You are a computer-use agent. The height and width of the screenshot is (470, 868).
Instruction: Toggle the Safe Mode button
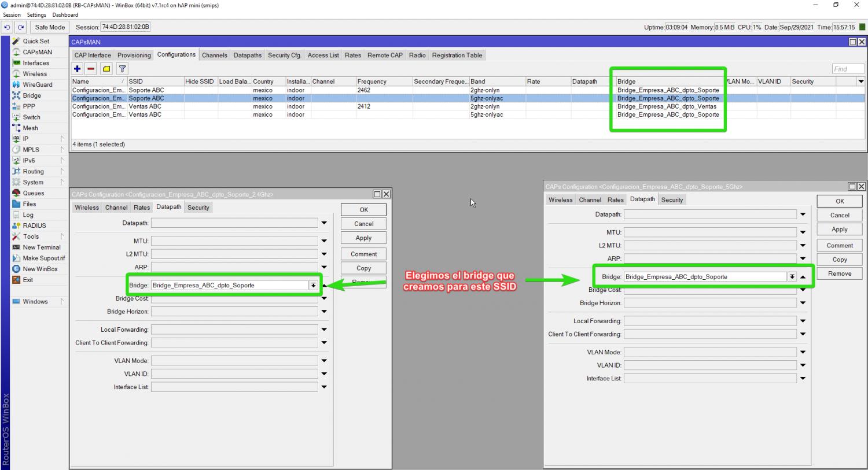(x=50, y=27)
